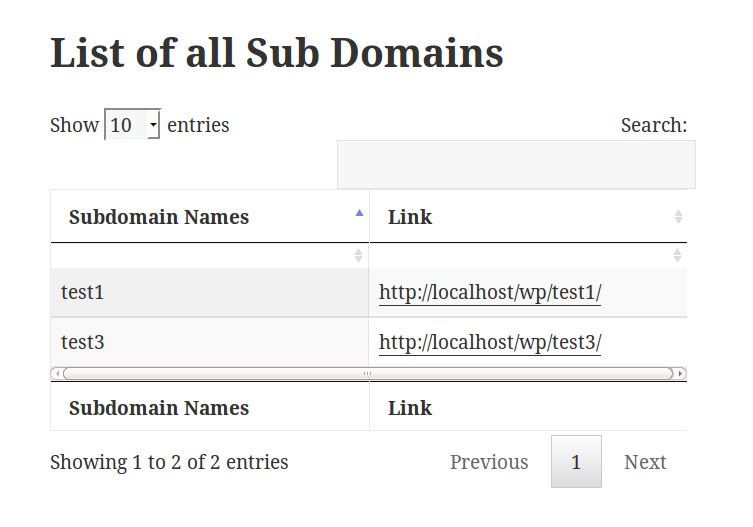Viewport: 753px width, 527px height.
Task: Click the Link column header text
Action: click(x=410, y=217)
